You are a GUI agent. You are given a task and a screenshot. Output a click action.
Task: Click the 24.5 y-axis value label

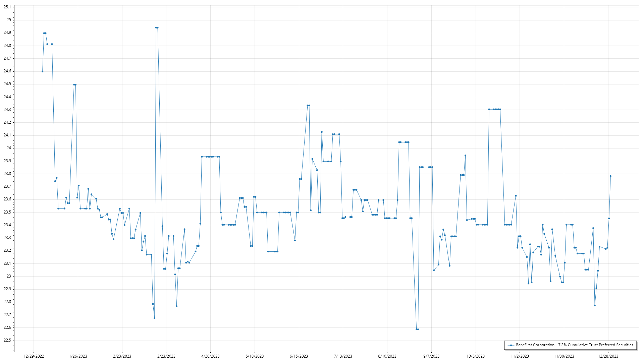[x=7, y=84]
